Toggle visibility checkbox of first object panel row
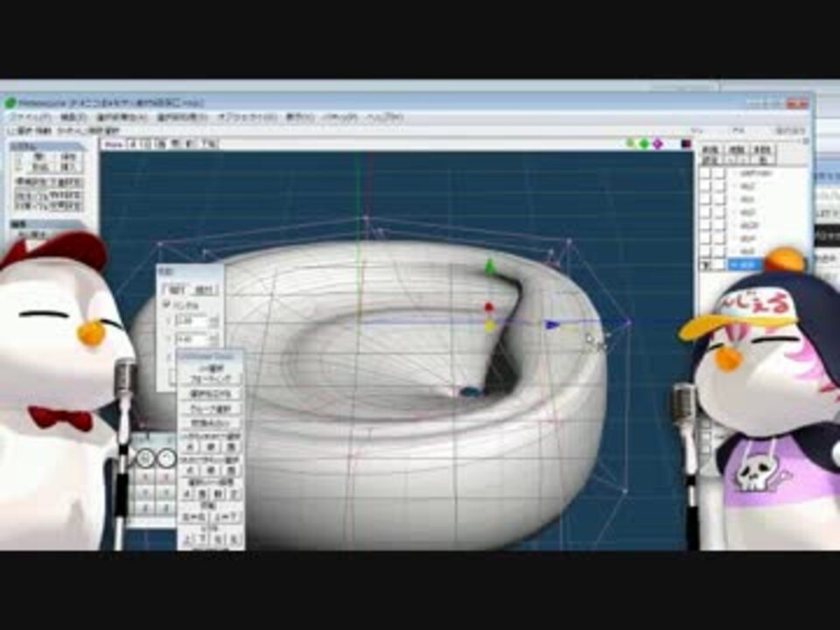840x630 pixels. [705, 173]
